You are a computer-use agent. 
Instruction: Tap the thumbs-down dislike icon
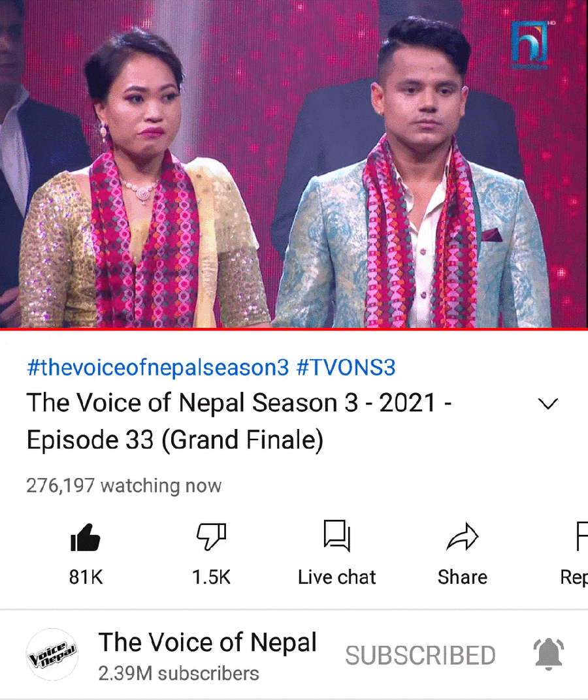[211, 537]
